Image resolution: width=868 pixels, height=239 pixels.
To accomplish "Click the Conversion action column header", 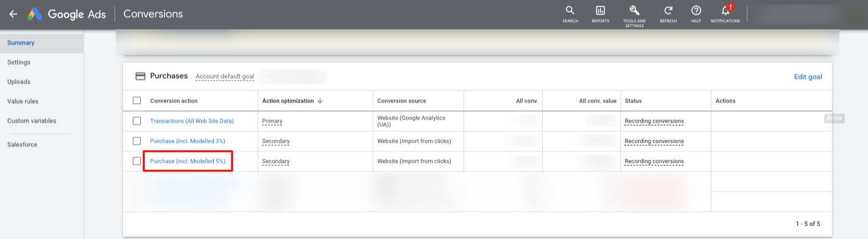I will point(174,101).
